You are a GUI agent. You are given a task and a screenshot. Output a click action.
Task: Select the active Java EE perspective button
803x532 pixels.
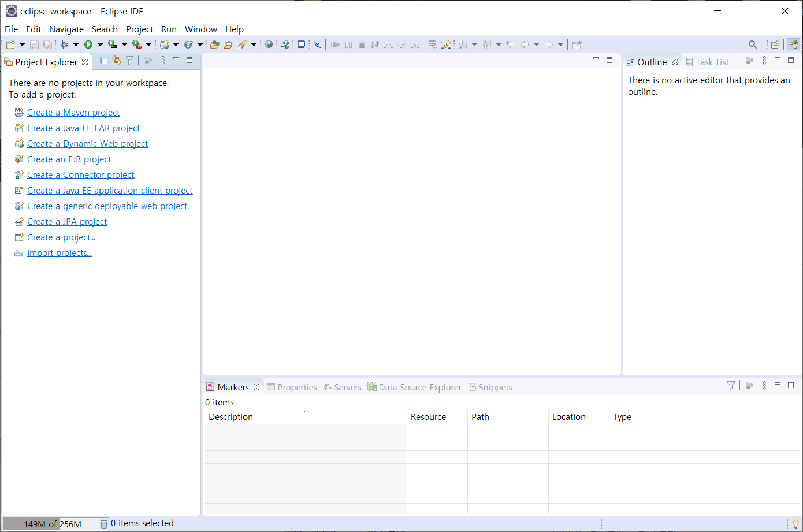(794, 44)
